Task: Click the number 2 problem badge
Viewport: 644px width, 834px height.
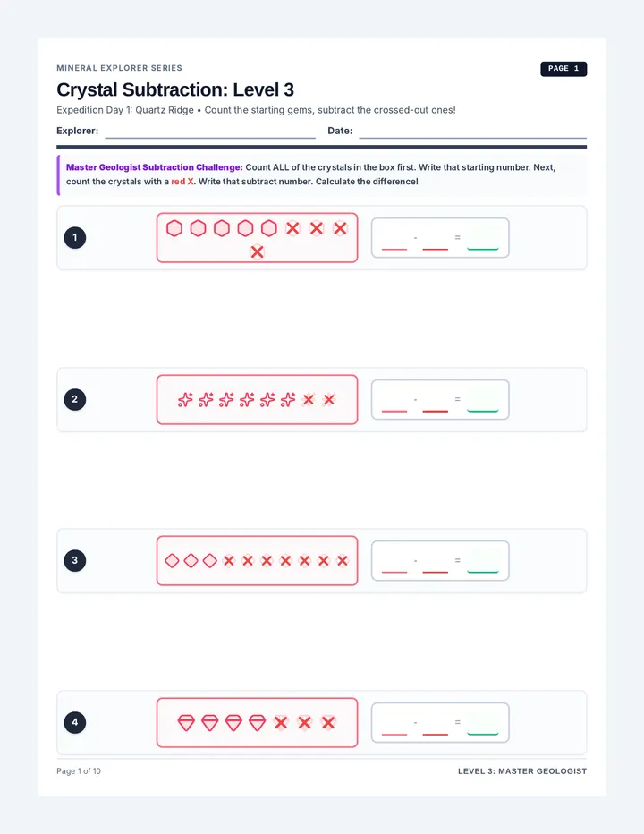Action: [x=75, y=399]
